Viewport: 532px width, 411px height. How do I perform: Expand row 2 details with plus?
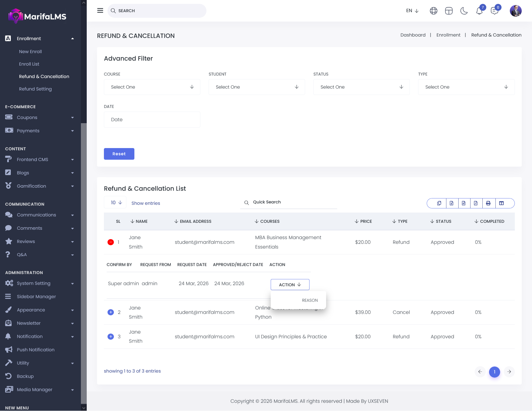click(x=111, y=312)
